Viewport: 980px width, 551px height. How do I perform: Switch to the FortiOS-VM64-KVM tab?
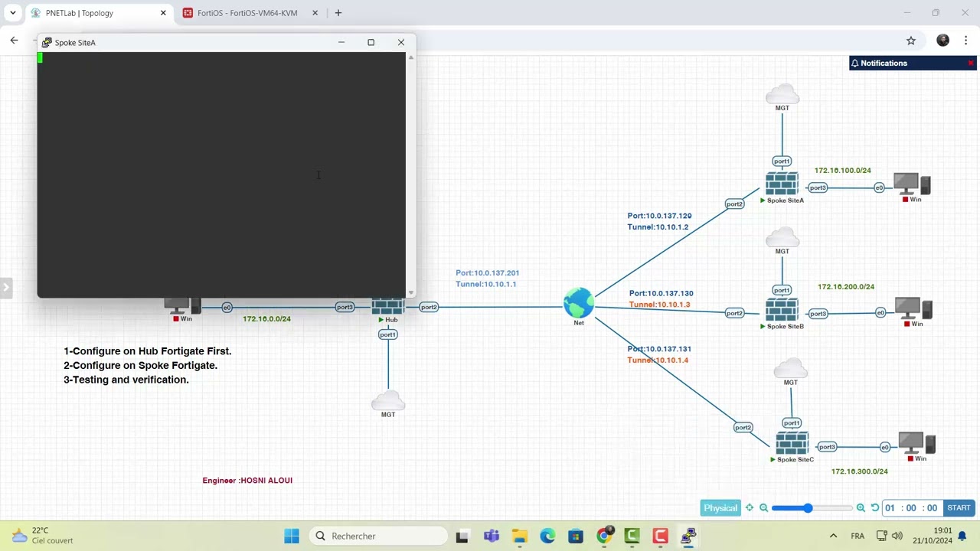(x=251, y=13)
